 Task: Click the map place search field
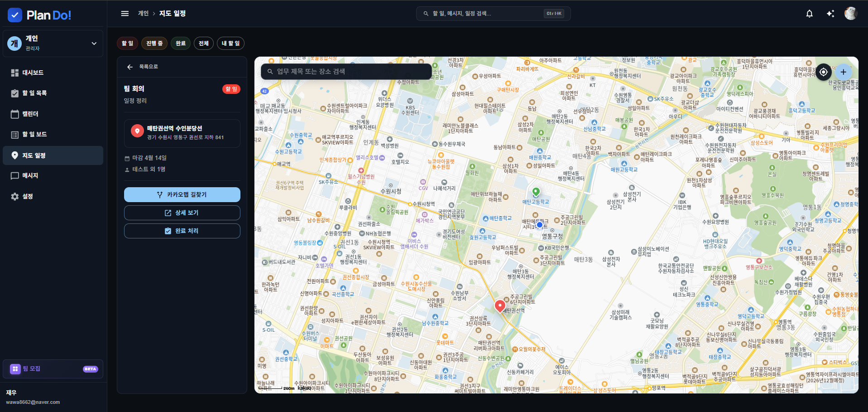tap(346, 72)
